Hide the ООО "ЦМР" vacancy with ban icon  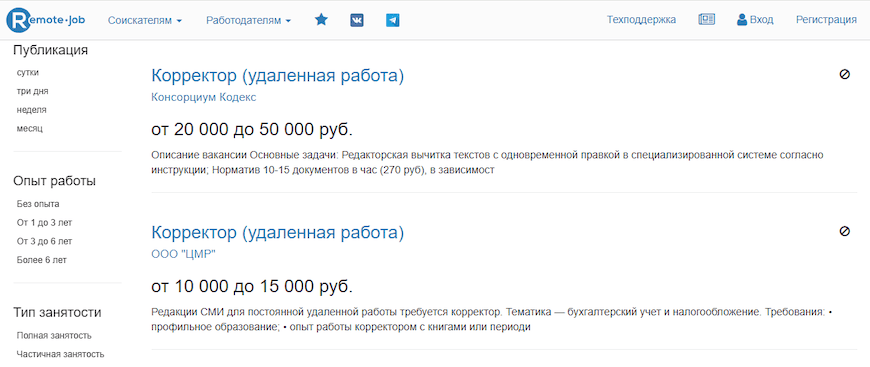(x=845, y=231)
